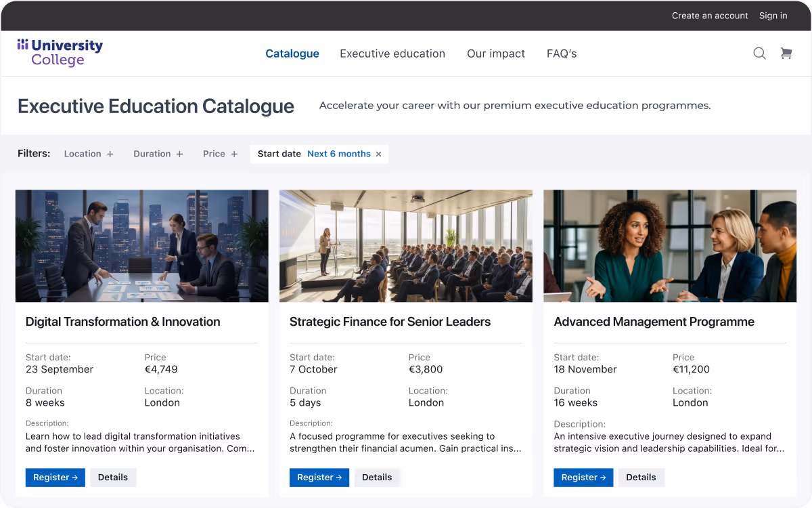Click the Digital Transformation course image

tap(141, 245)
